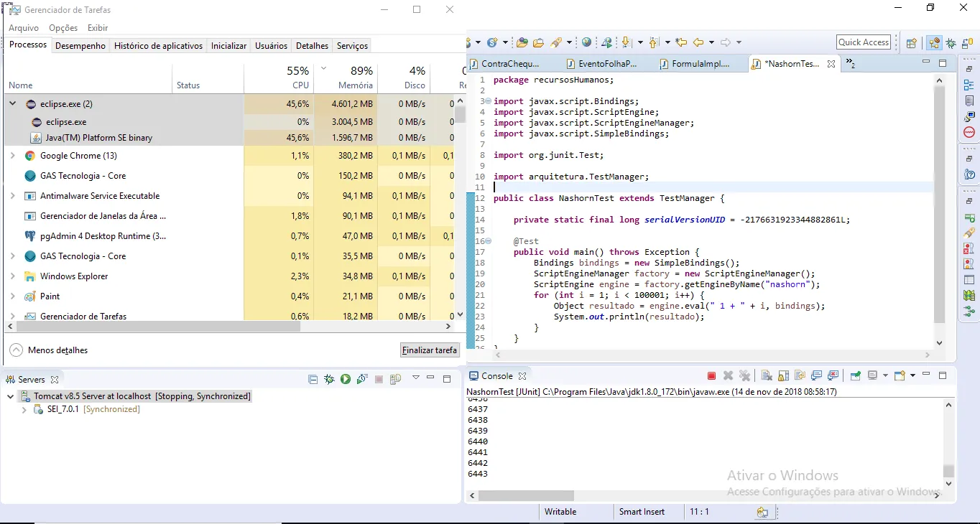Click the Search flashlight icon in Eclipse toolbar
This screenshot has width=980, height=524.
(556, 42)
